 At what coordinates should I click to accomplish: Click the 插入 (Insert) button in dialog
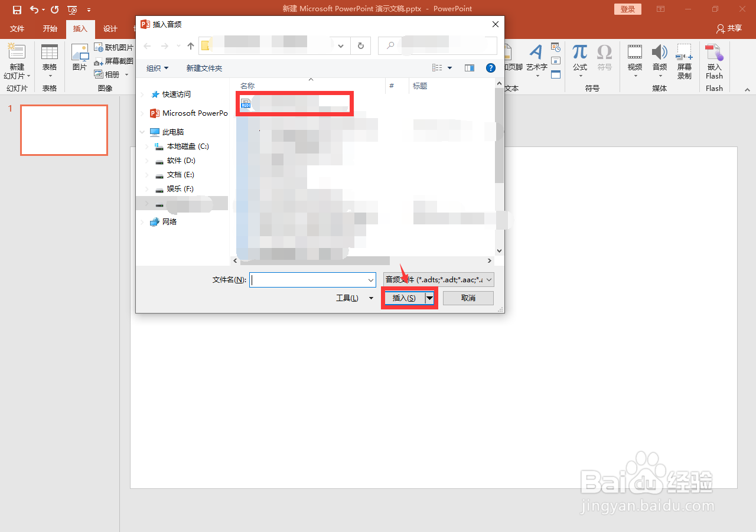(x=404, y=298)
